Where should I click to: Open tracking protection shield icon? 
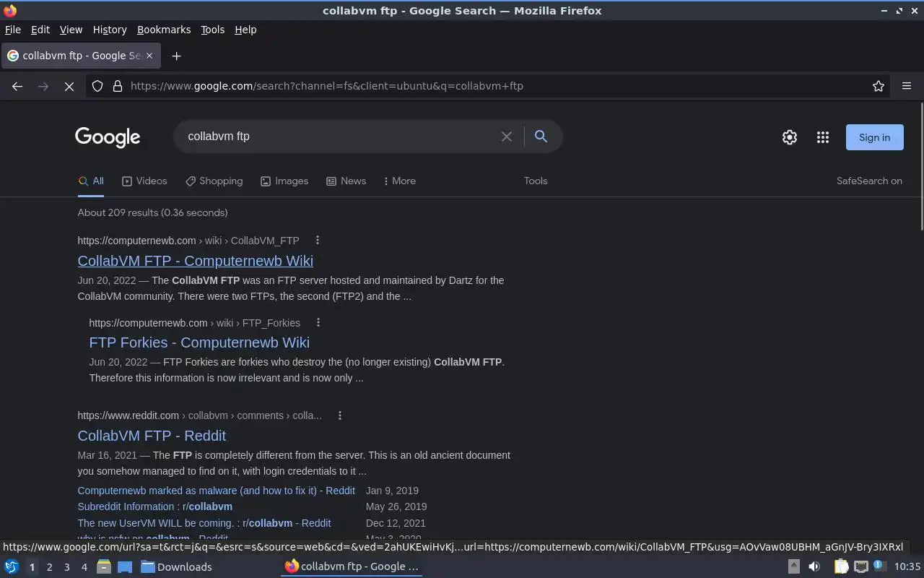97,86
